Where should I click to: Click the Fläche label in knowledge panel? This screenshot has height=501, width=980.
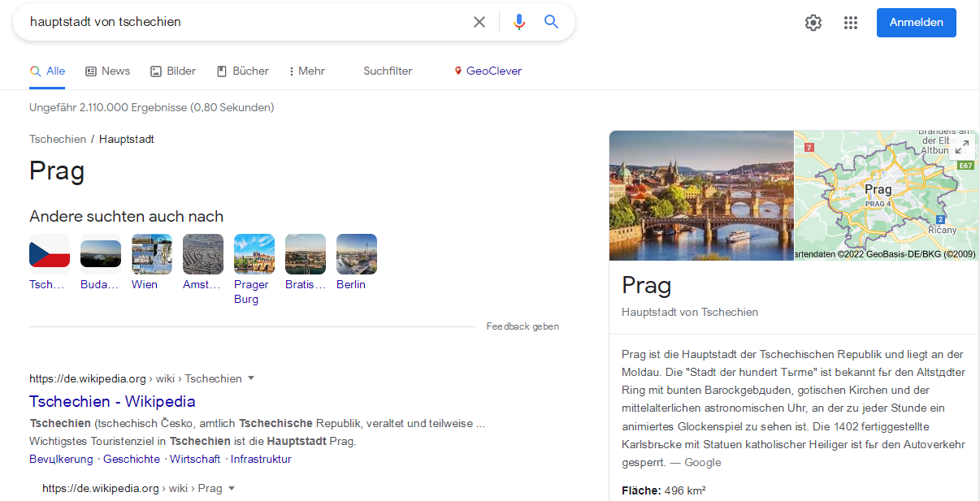tap(641, 490)
